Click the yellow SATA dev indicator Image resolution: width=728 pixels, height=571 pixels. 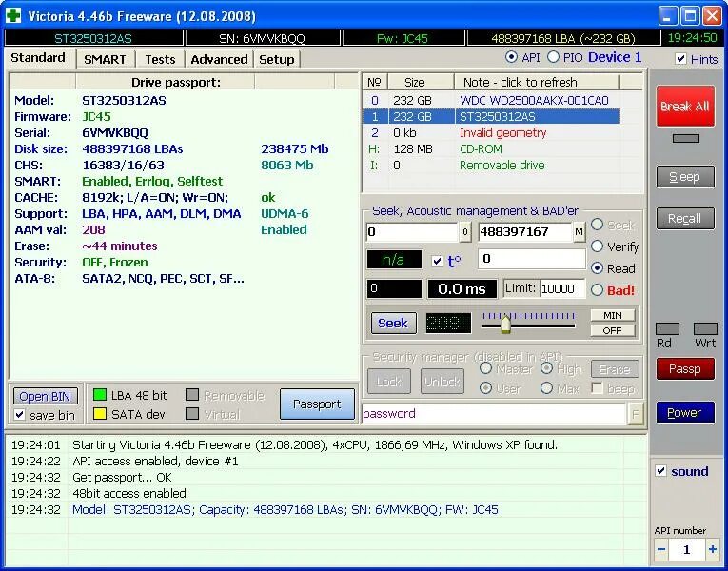pyautogui.click(x=99, y=414)
